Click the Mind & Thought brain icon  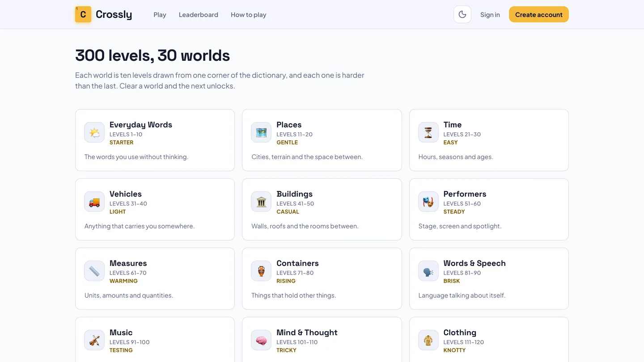[x=261, y=341]
